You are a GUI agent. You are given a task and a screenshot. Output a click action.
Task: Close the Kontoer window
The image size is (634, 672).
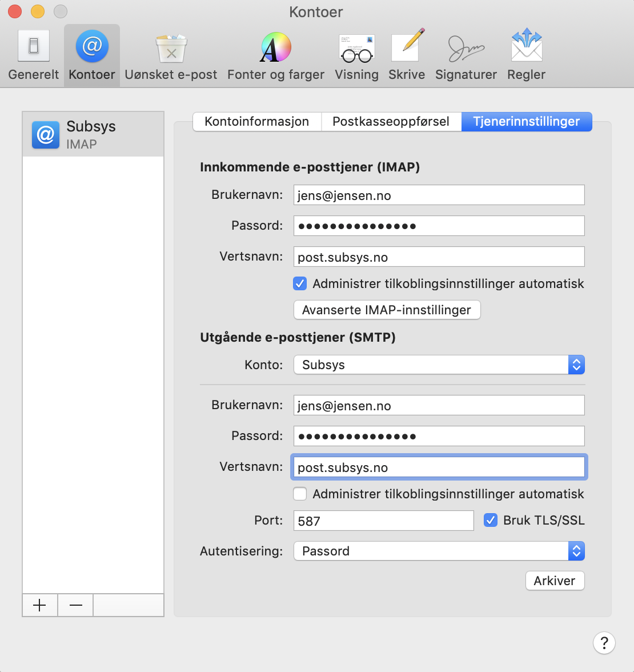click(15, 11)
